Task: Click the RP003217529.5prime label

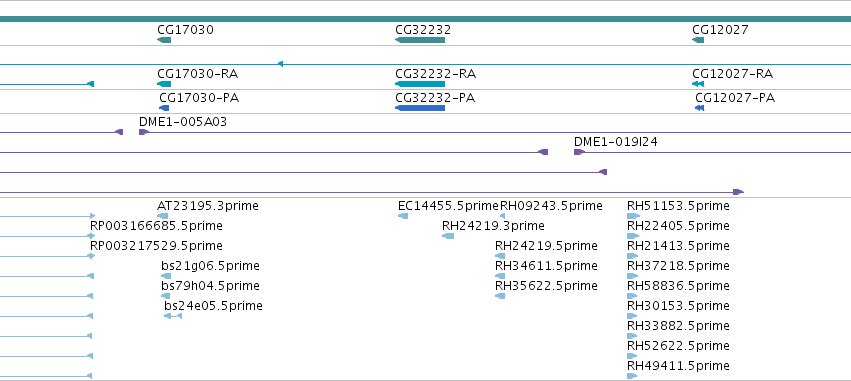Action: tap(156, 246)
